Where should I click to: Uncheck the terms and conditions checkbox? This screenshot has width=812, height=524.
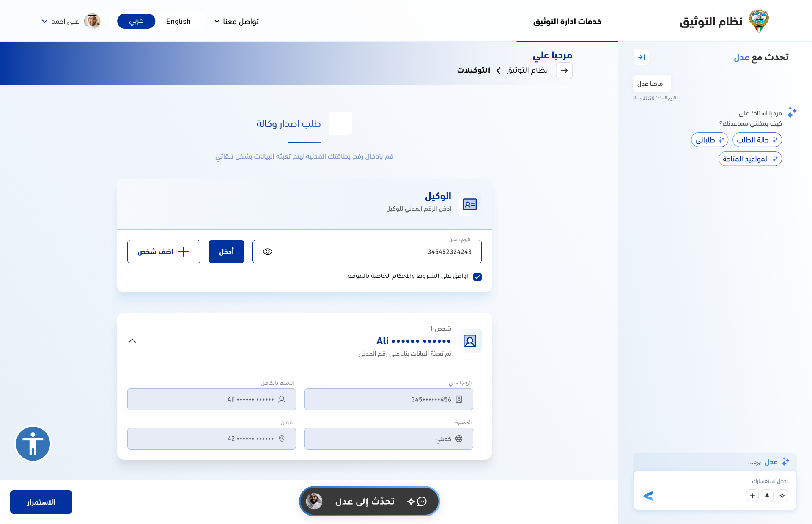coord(477,277)
